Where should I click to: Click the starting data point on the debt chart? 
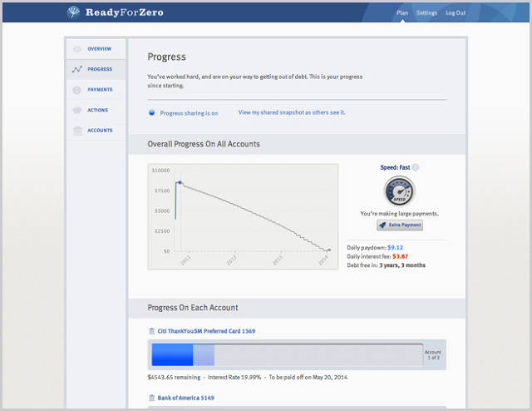(180, 182)
